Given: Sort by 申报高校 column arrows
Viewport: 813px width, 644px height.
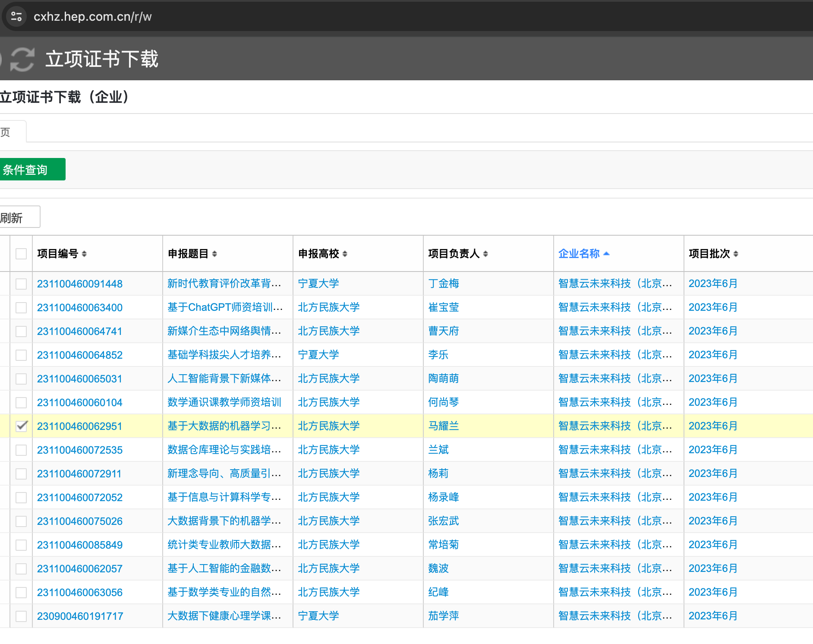Looking at the screenshot, I should pos(345,254).
